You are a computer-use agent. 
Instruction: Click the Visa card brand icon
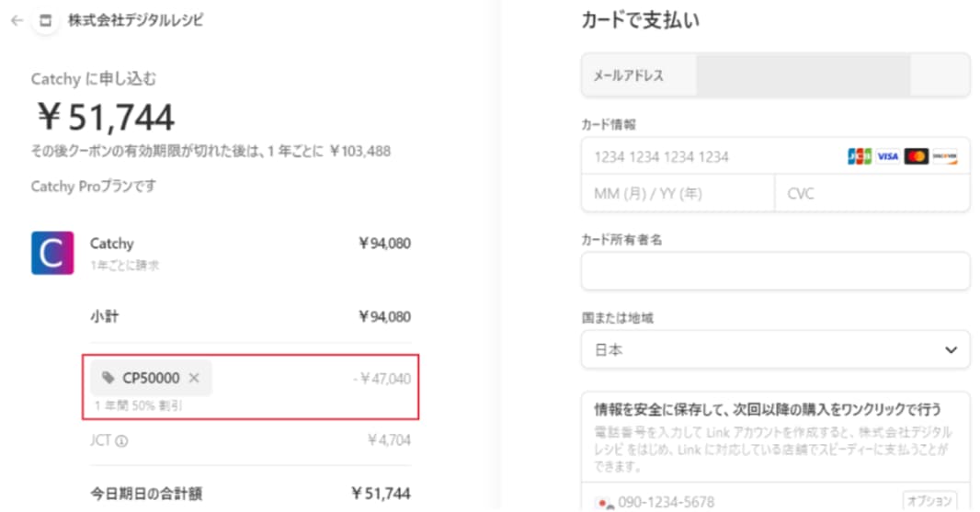(887, 156)
